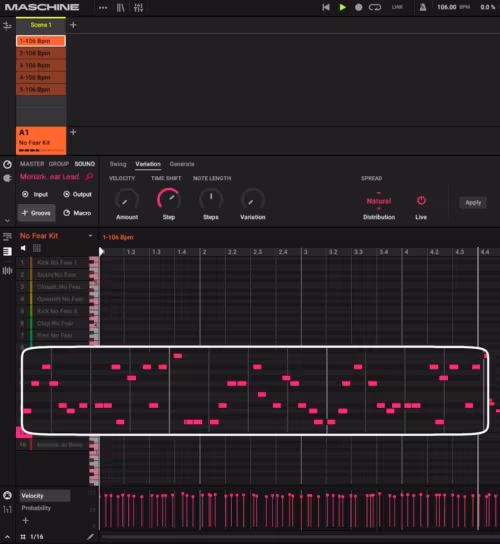Switch to the SOUND tab
Image resolution: width=500 pixels, height=544 pixels.
[85, 164]
